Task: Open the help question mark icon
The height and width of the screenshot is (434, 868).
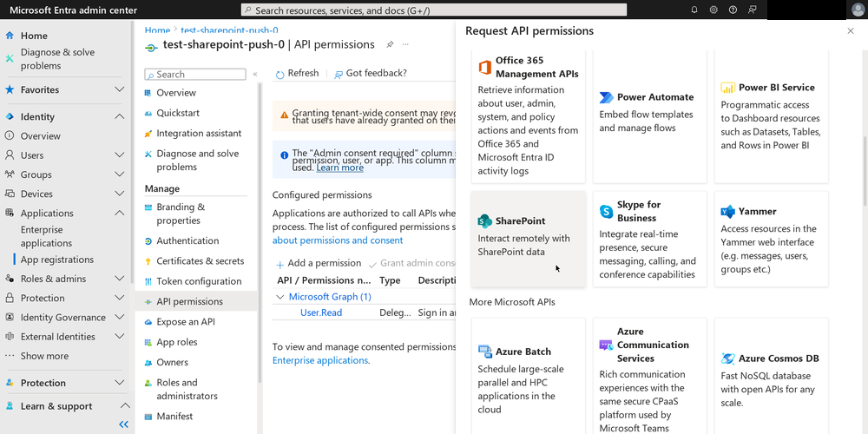Action: [x=733, y=10]
